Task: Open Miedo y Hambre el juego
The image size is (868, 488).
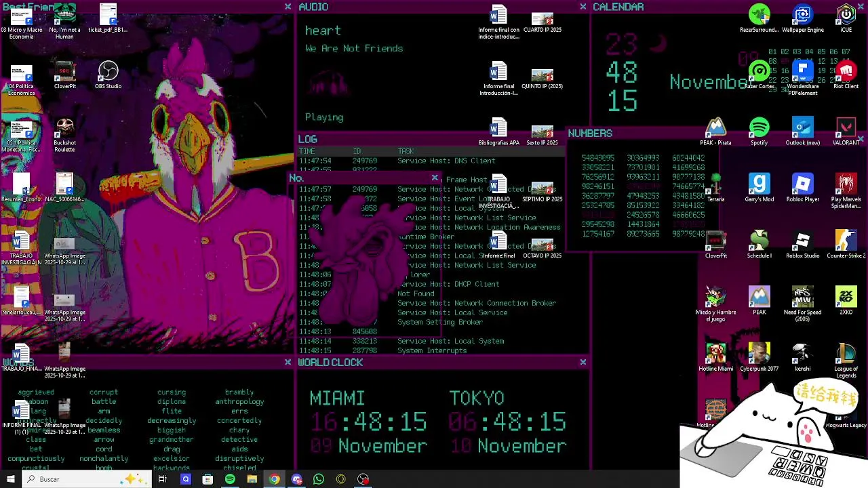Action: click(x=715, y=304)
